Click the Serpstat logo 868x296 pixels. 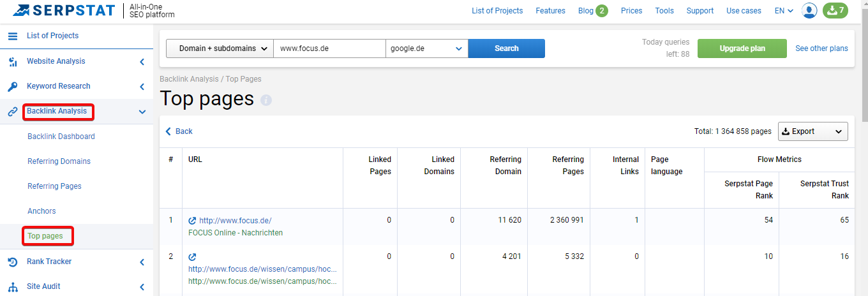click(64, 11)
